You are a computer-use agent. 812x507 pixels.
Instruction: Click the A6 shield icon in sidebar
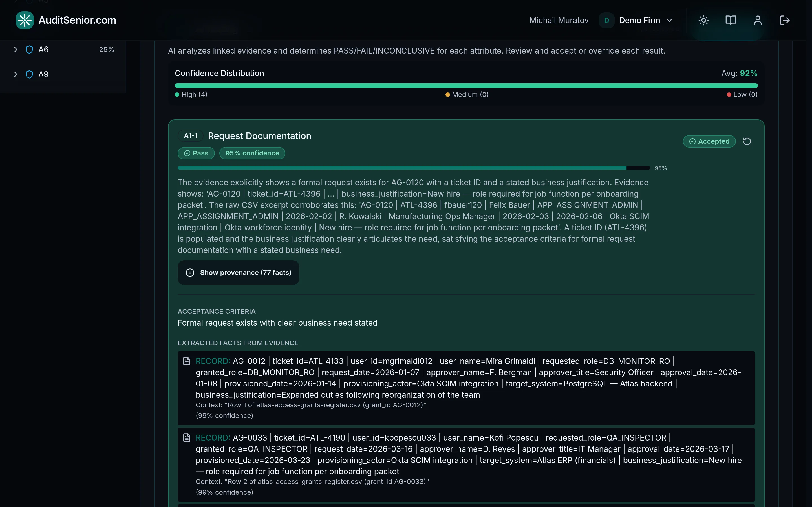click(29, 50)
